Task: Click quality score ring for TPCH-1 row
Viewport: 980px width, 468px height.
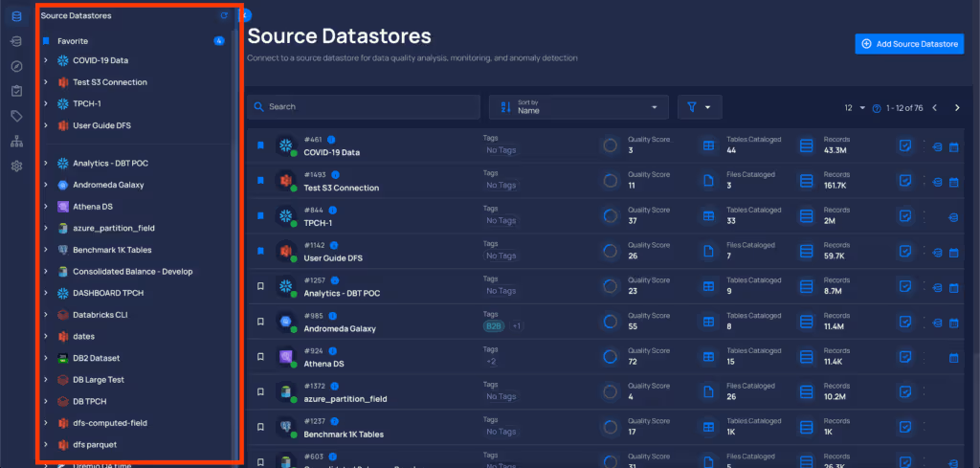Action: [x=610, y=215]
